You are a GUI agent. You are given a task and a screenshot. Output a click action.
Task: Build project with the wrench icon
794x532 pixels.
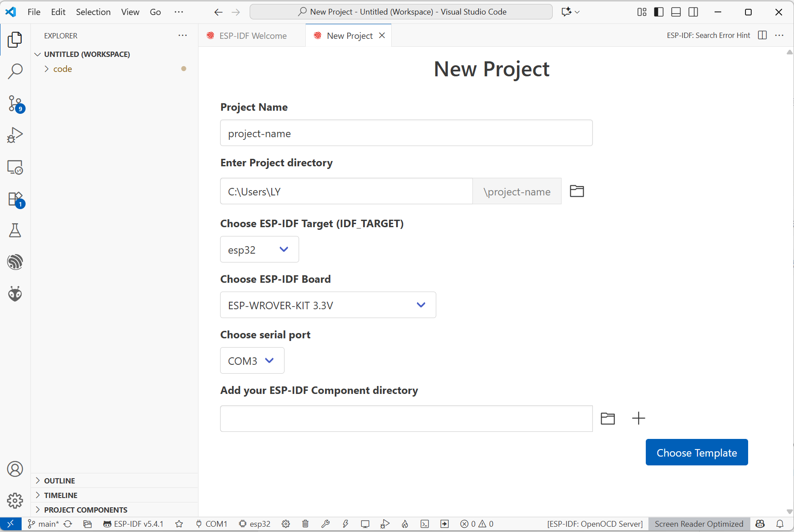click(x=326, y=524)
